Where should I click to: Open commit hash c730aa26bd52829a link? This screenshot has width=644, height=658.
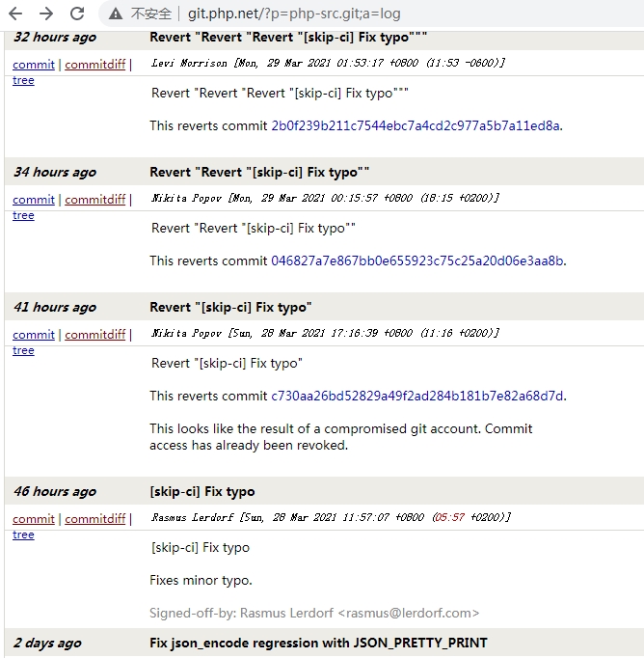[417, 396]
